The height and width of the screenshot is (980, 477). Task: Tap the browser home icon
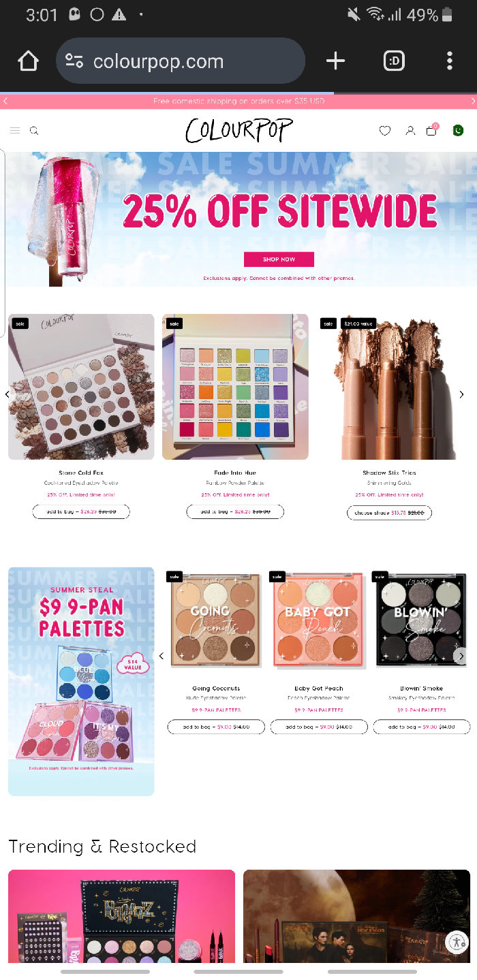coord(28,61)
